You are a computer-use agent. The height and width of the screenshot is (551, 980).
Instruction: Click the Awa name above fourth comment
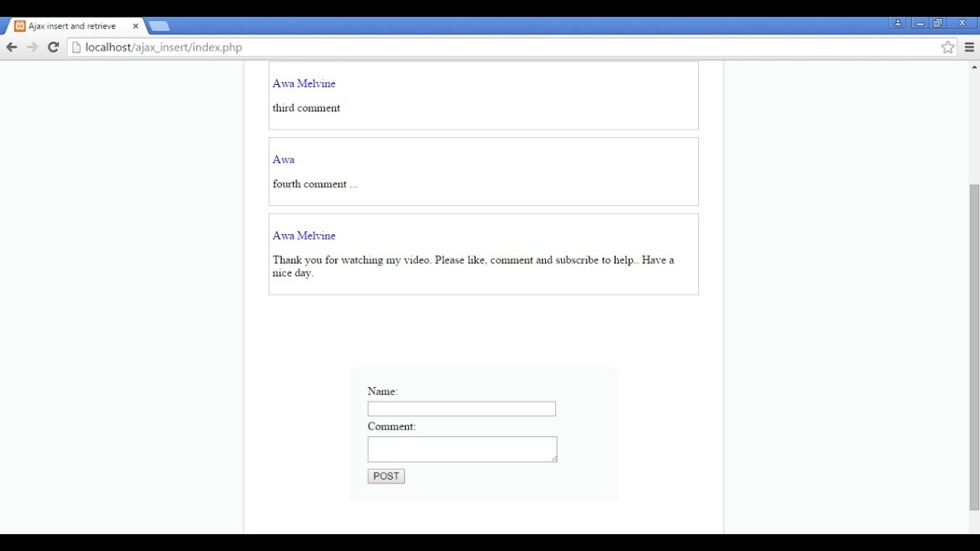tap(283, 159)
